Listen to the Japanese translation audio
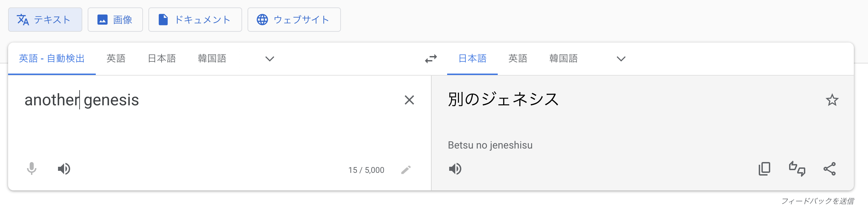 (x=455, y=168)
